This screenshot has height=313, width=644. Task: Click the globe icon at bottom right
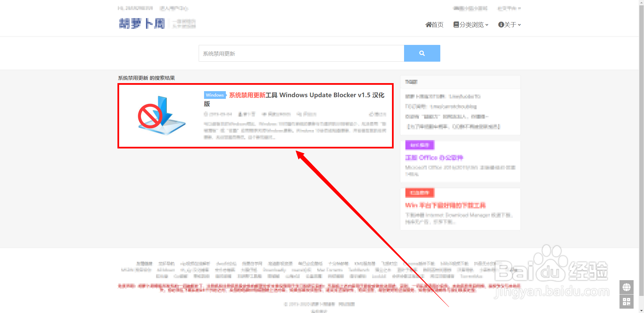(627, 287)
